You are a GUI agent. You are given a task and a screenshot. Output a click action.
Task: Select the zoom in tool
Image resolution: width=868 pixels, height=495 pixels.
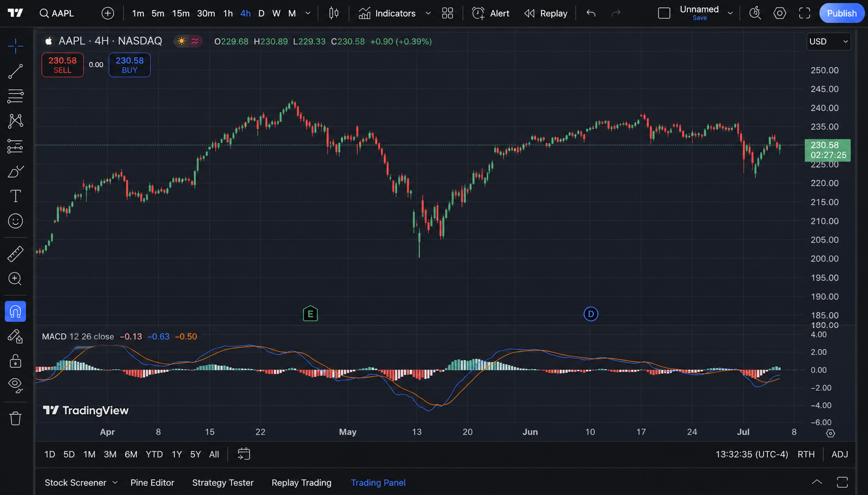click(x=16, y=278)
